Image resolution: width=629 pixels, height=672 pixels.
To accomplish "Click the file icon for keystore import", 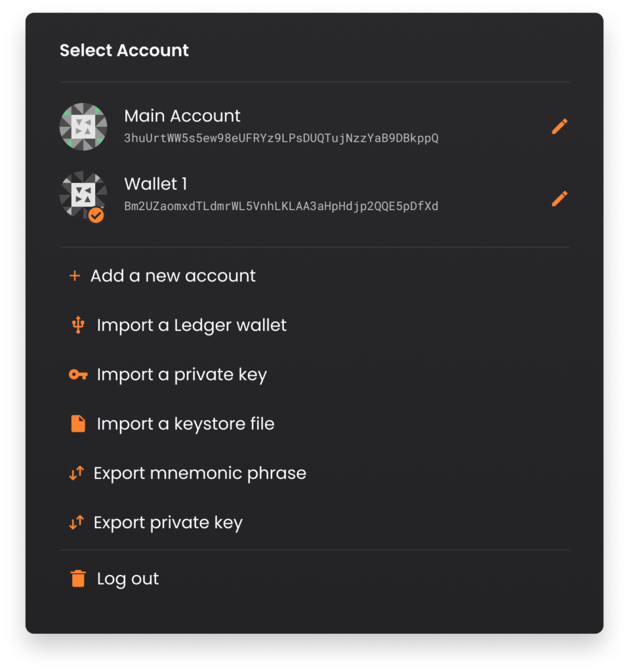I will (78, 423).
